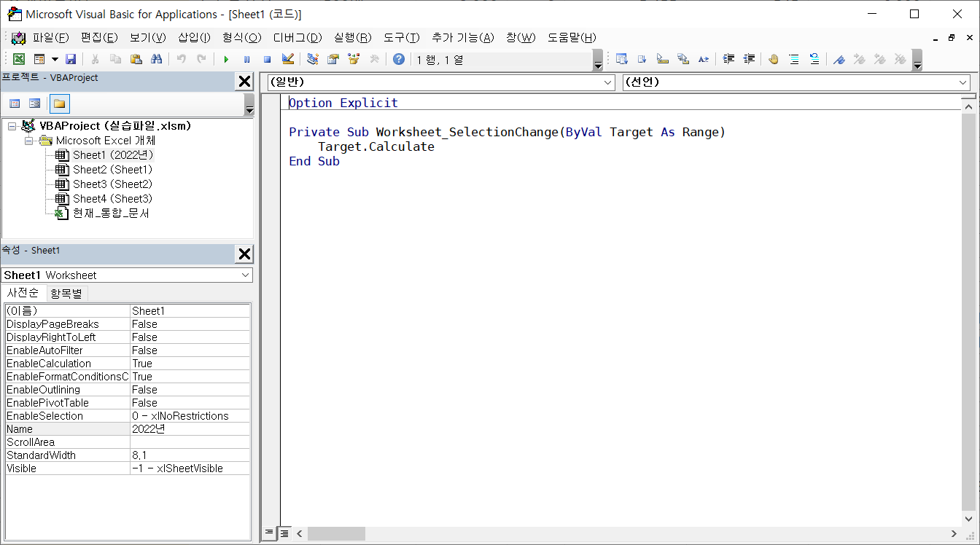Open the 편집(E) menu

[99, 37]
